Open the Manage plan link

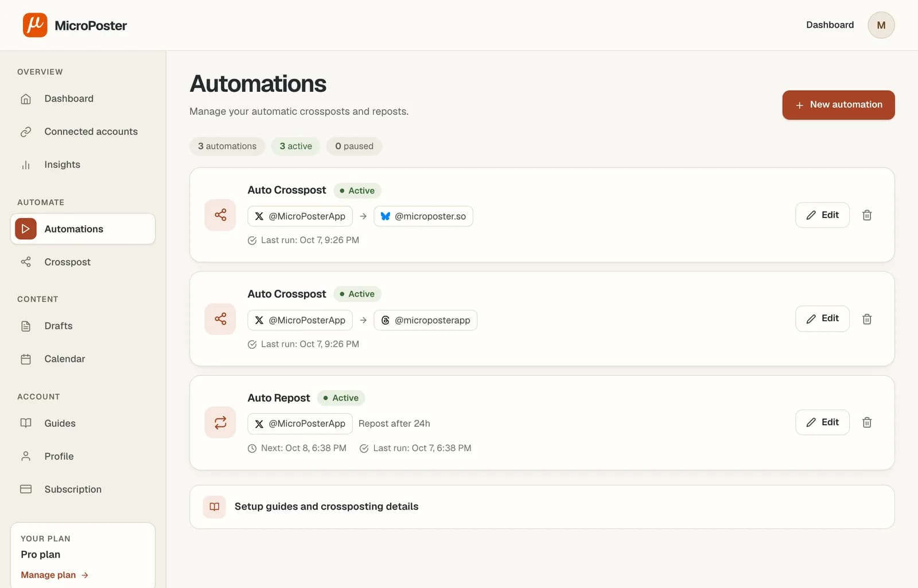click(55, 575)
